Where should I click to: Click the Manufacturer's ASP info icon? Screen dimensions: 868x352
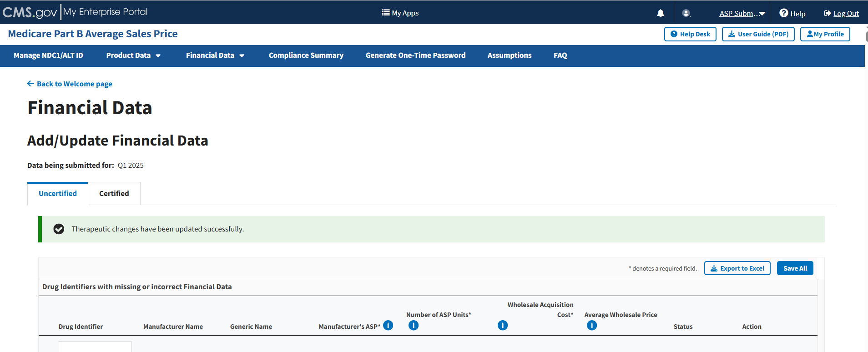388,325
